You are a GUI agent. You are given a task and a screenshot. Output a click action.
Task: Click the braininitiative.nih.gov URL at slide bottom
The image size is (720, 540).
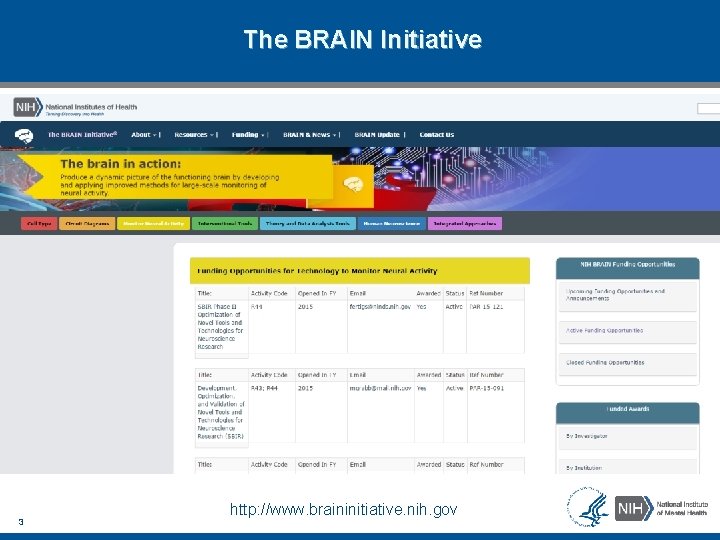pyautogui.click(x=343, y=509)
